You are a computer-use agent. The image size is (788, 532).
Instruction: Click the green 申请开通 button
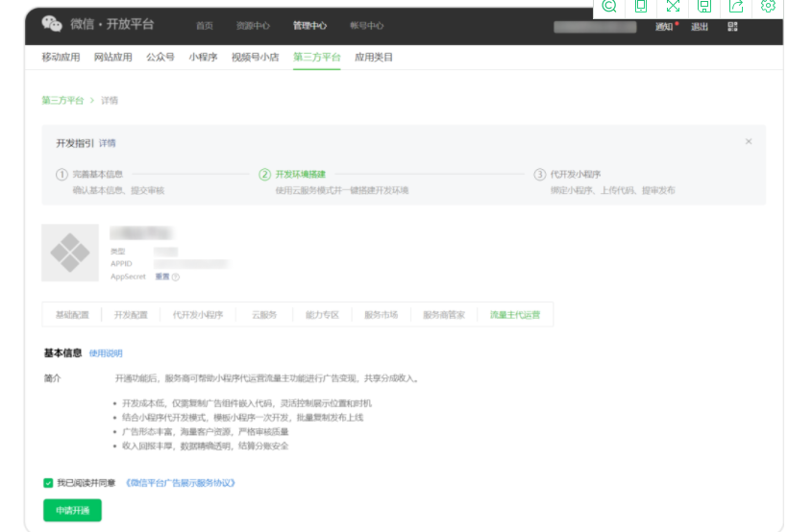click(72, 511)
